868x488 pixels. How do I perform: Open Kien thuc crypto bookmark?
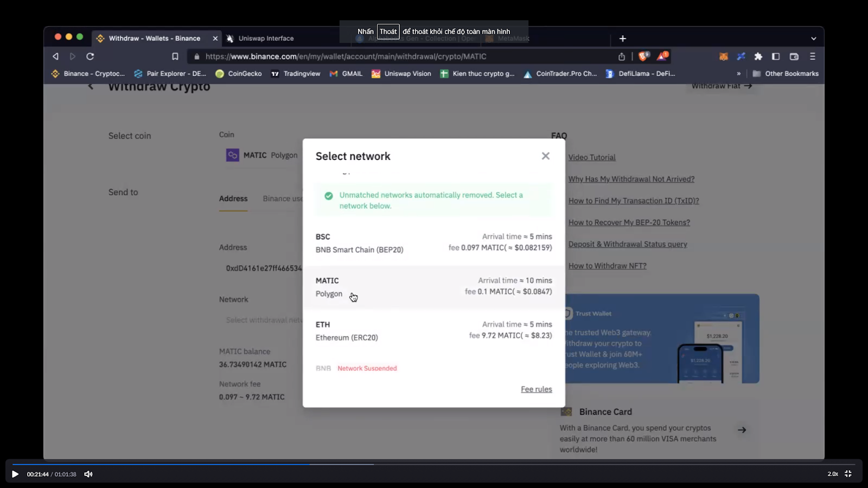pyautogui.click(x=477, y=74)
